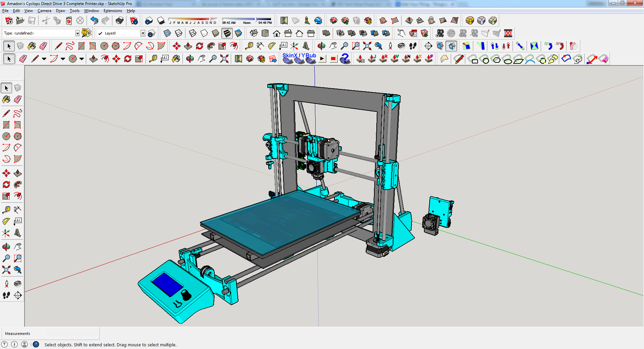Toggle Back Edges face style
Viewport: 644px width, 349px height.
coord(179,33)
